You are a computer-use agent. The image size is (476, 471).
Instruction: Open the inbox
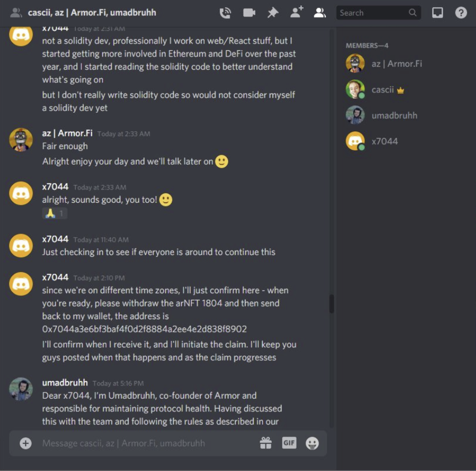click(x=438, y=13)
